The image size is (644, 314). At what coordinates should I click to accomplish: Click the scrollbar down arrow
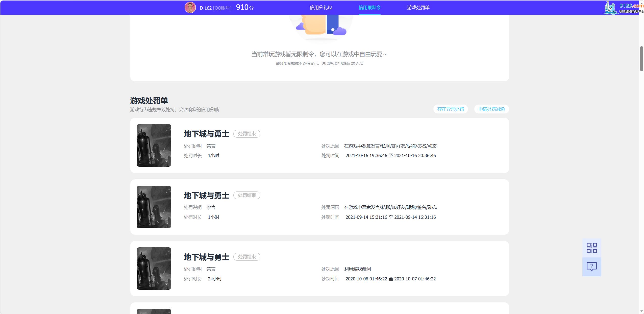(x=641, y=311)
